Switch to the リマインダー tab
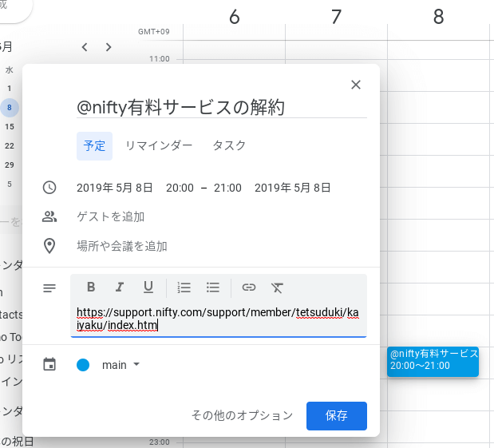The image size is (494, 448). 159,146
